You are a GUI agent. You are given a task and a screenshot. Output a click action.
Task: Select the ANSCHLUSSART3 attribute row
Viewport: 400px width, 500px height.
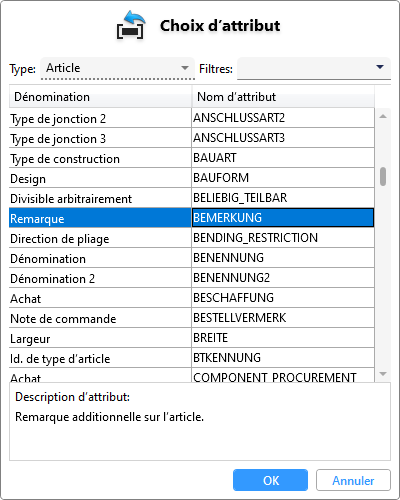[191, 138]
